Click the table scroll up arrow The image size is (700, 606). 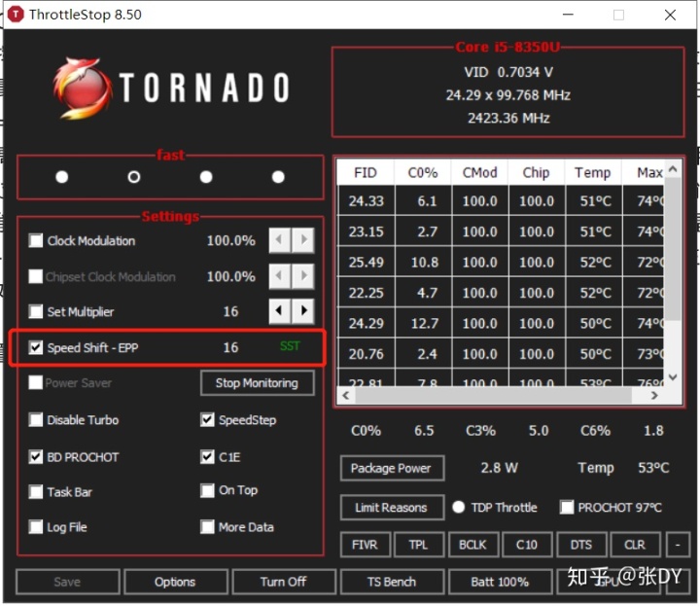[673, 169]
